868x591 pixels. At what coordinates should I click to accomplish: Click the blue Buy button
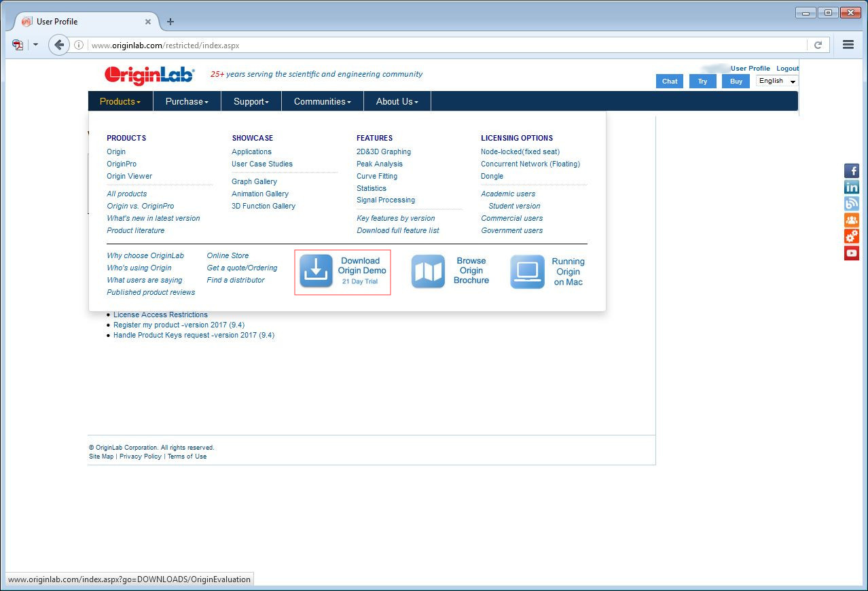(x=736, y=82)
